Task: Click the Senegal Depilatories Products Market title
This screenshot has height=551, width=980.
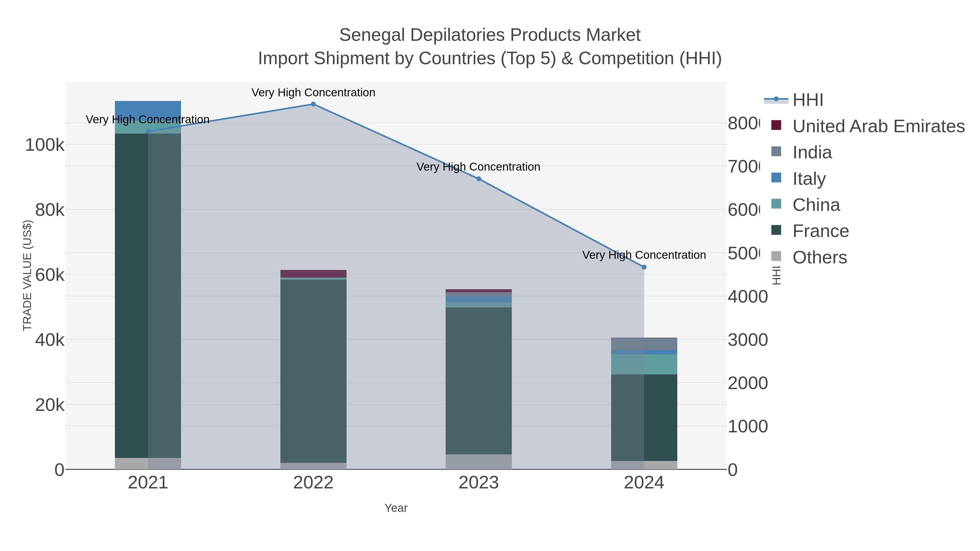Action: (490, 35)
